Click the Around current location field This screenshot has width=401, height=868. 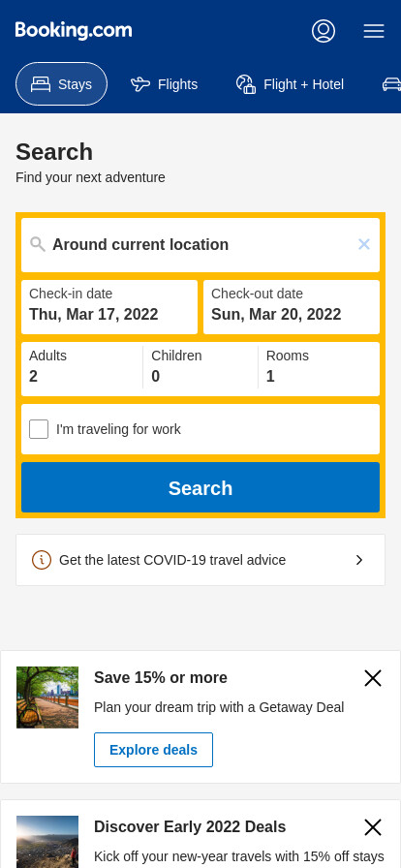click(x=200, y=245)
